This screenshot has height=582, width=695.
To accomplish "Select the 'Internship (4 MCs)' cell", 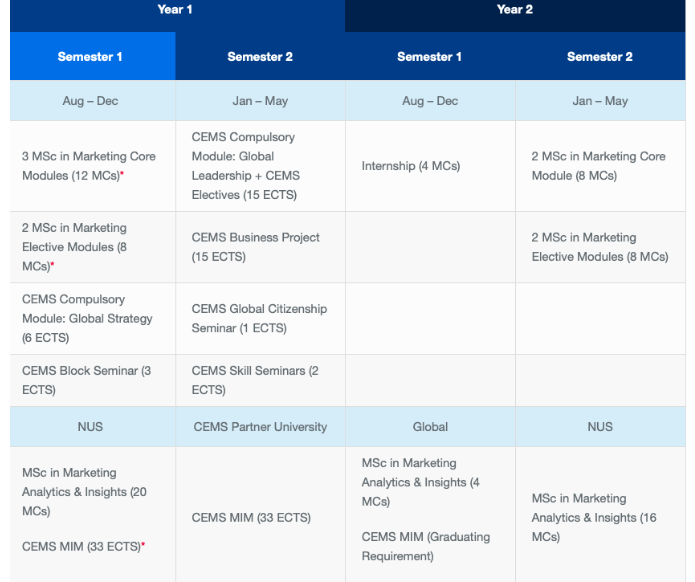I will pyautogui.click(x=430, y=166).
